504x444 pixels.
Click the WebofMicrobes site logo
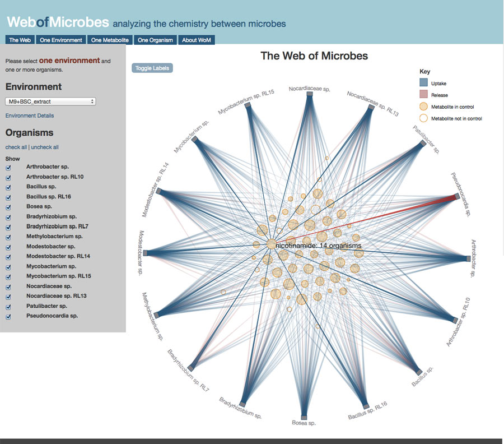pyautogui.click(x=58, y=22)
